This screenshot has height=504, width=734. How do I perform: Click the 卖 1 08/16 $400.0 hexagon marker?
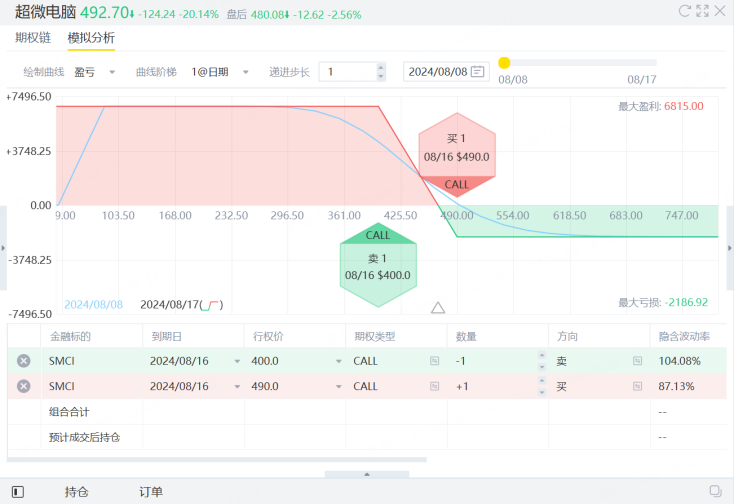[378, 265]
